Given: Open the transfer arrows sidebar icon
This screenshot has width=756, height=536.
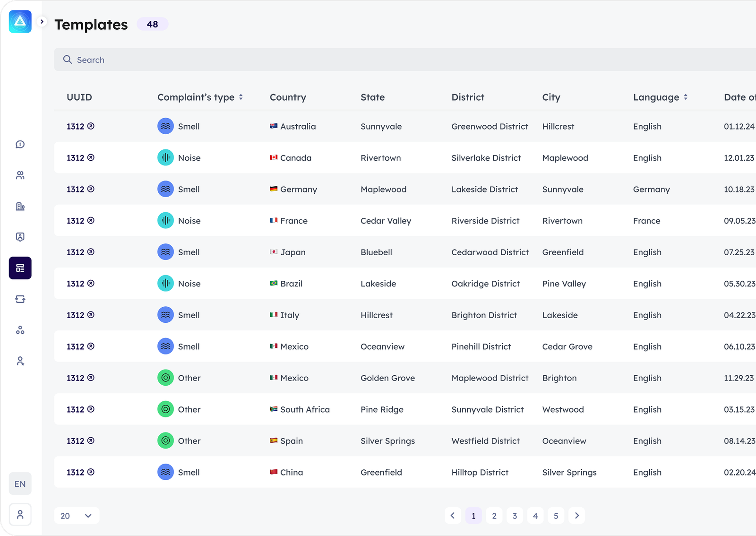Looking at the screenshot, I should point(20,299).
